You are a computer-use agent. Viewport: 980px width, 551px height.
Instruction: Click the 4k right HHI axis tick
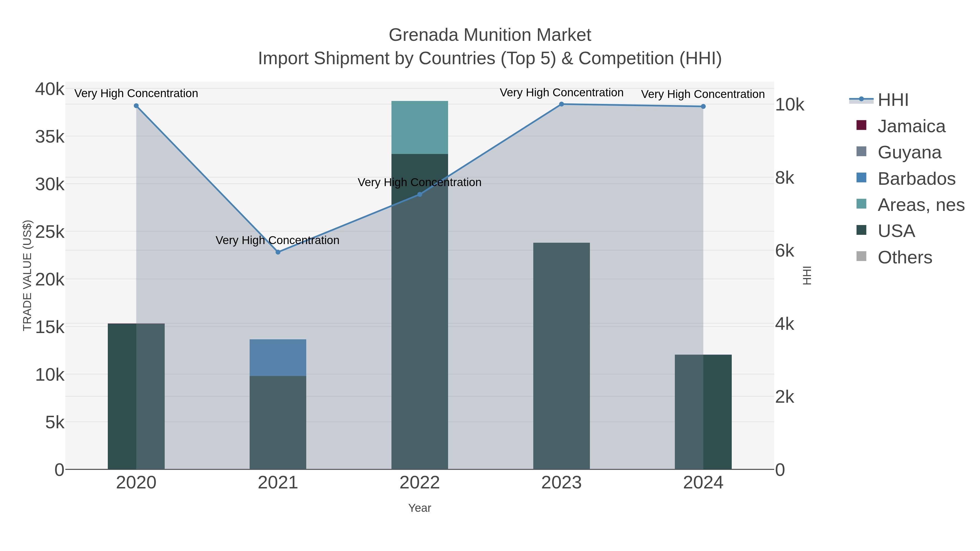click(785, 324)
